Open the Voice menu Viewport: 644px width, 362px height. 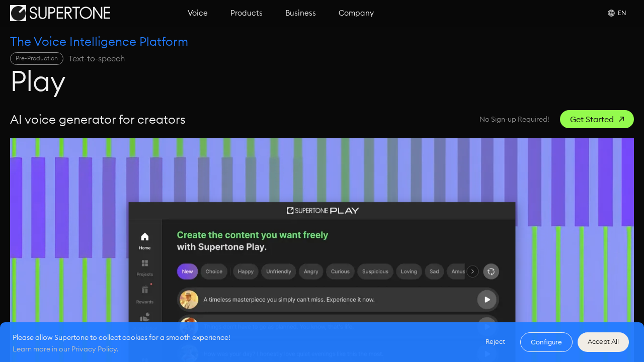197,13
